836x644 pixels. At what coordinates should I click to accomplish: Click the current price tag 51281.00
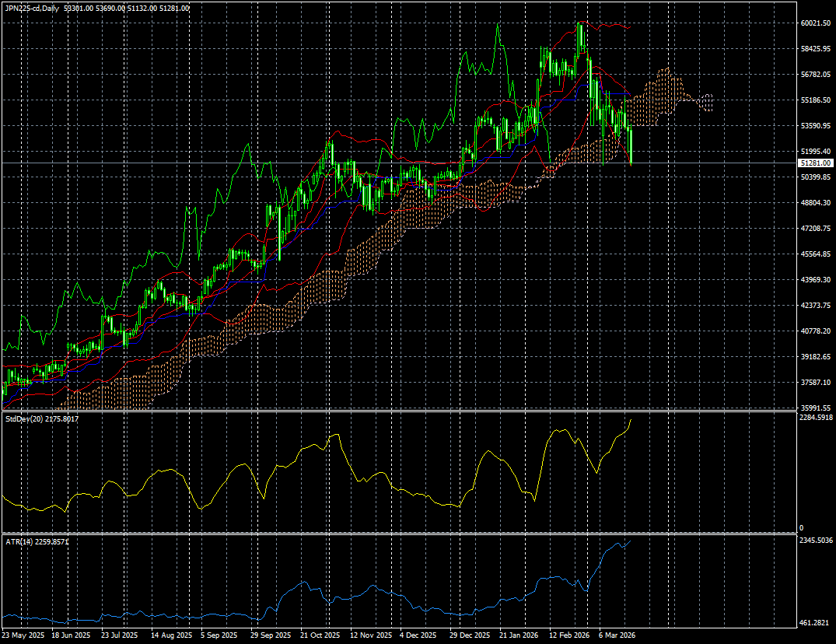(816, 163)
